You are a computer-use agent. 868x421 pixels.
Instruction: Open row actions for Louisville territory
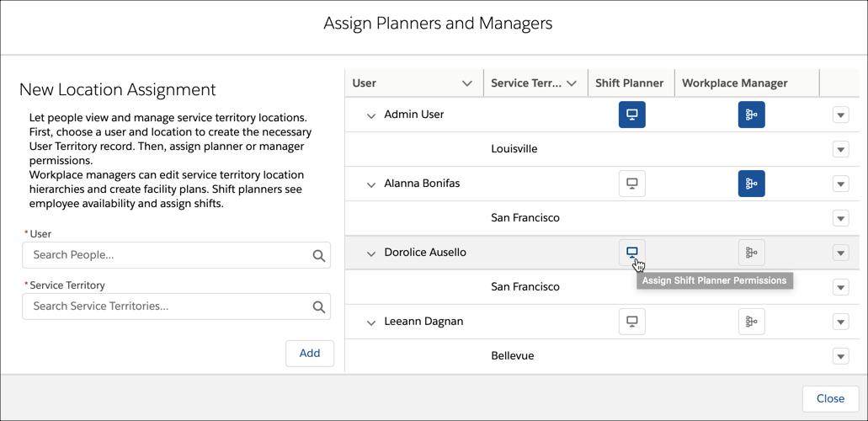pyautogui.click(x=840, y=149)
